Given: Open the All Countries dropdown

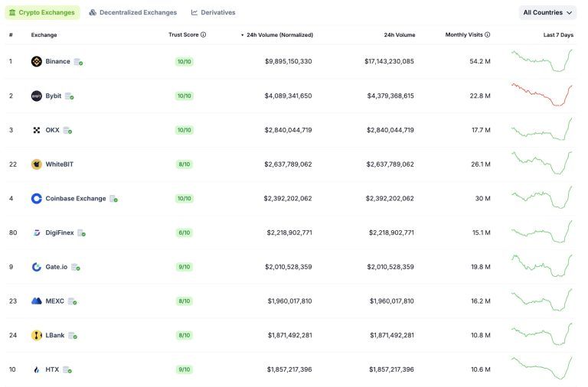Looking at the screenshot, I should tap(547, 12).
